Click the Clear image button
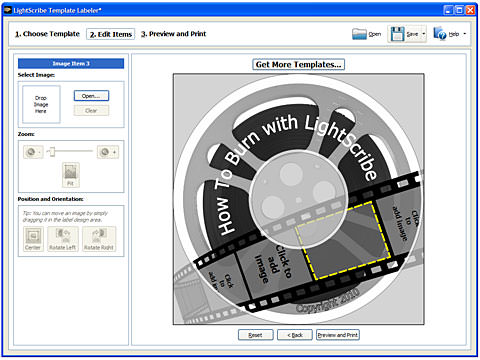 click(91, 110)
